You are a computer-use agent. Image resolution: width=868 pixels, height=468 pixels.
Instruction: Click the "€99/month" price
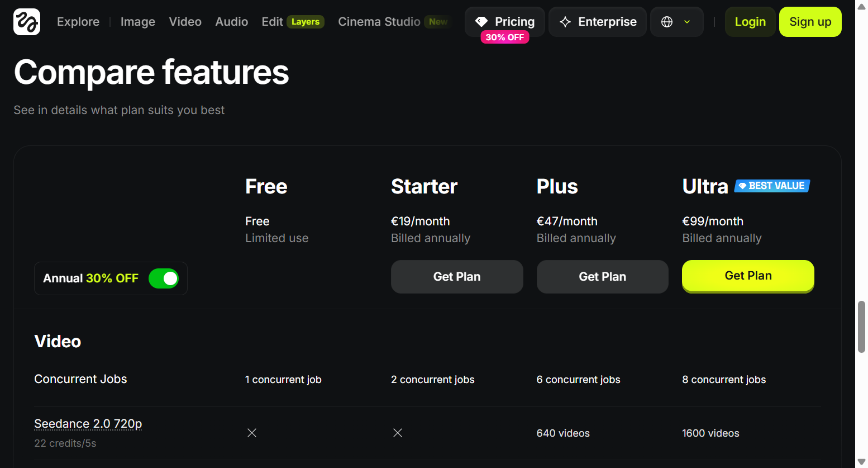(713, 221)
